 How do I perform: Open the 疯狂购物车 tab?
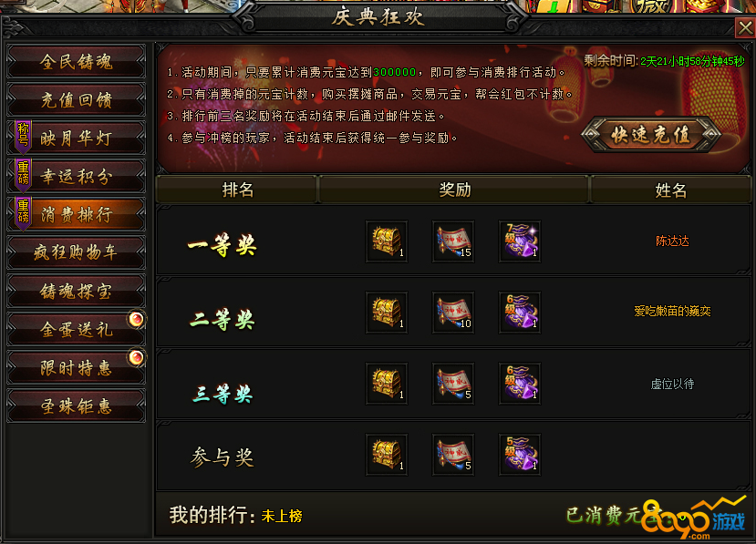pyautogui.click(x=77, y=252)
